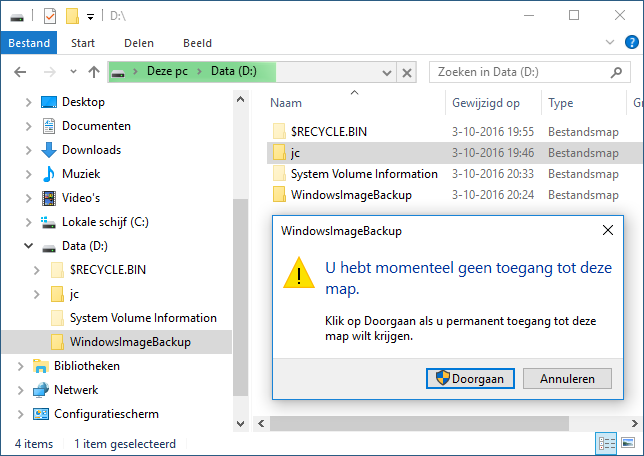Click the drive icon in the address bar

(x=118, y=73)
